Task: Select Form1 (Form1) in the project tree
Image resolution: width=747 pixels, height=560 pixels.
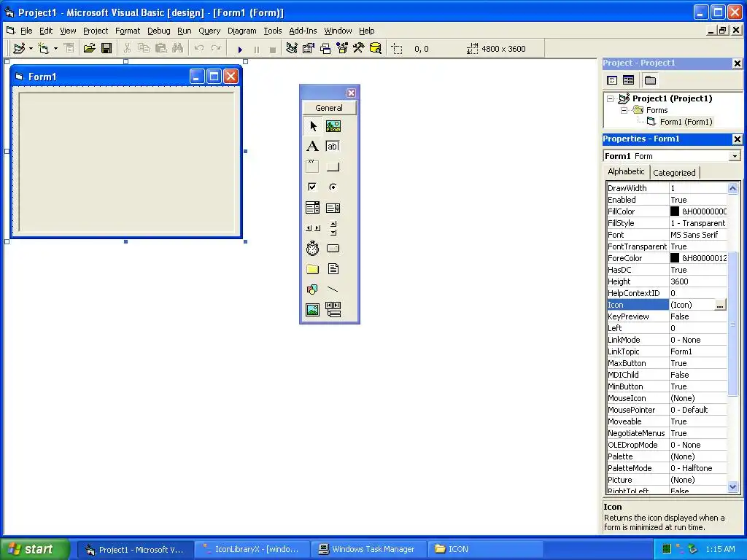Action: click(686, 122)
